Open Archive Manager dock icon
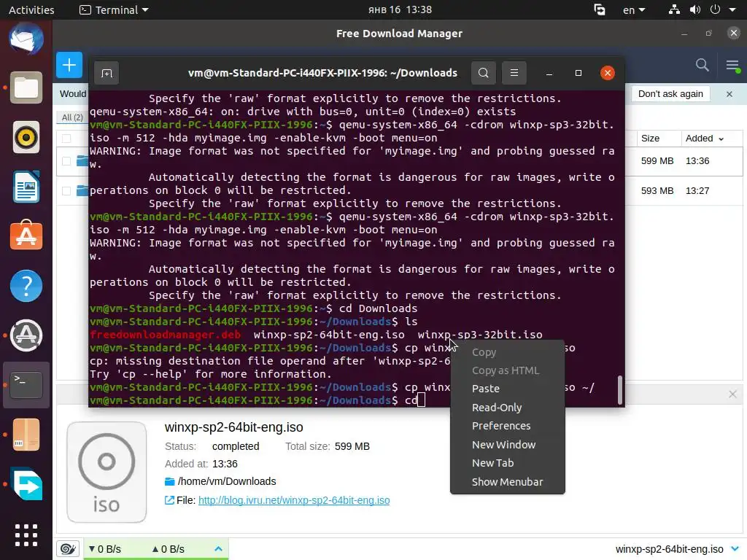This screenshot has height=560, width=747. coord(26,435)
